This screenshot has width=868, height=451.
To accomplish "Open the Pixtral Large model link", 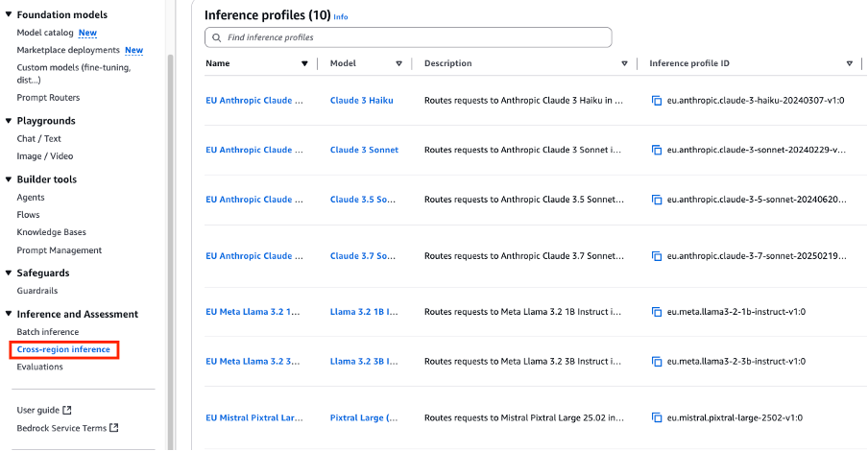I will click(364, 417).
